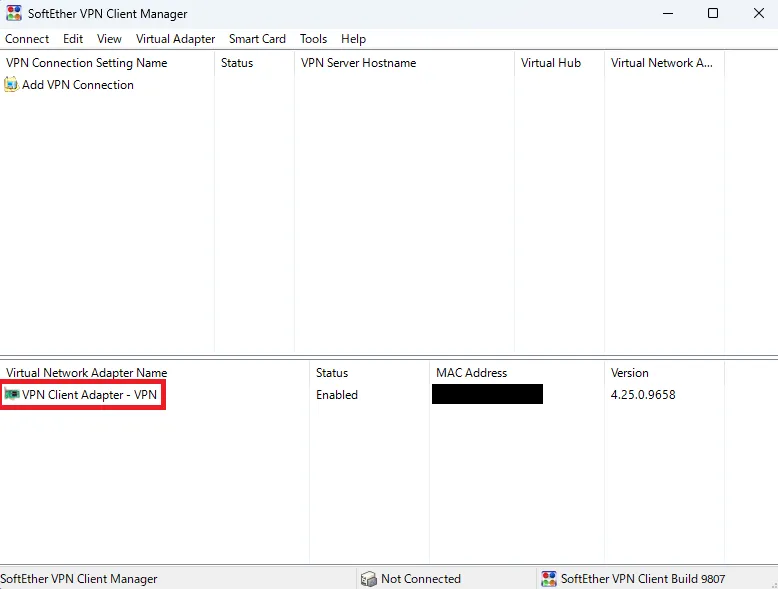Click the SoftEther logo in status bar
Screen dimensions: 778x589
click(549, 579)
